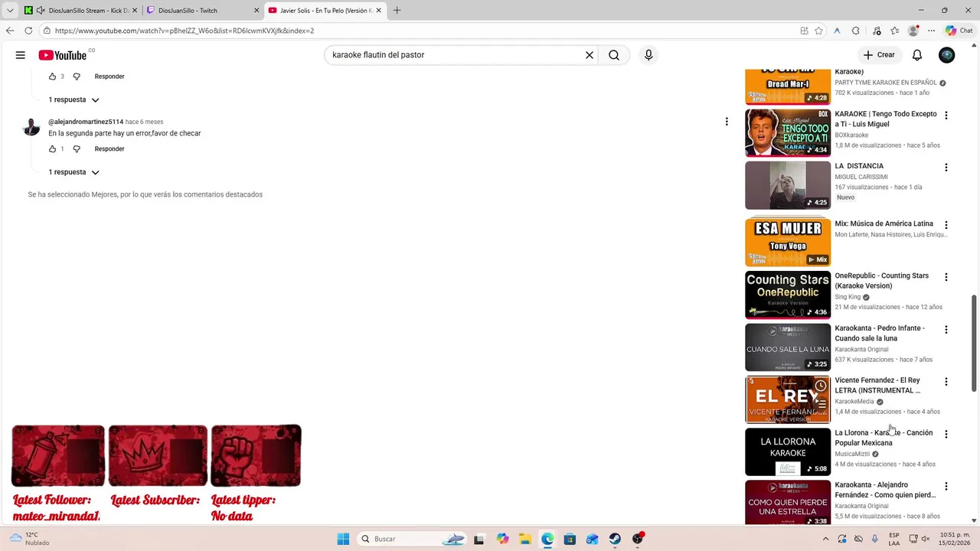Open File Explorer from the taskbar
The height and width of the screenshot is (551, 980).
(x=524, y=539)
